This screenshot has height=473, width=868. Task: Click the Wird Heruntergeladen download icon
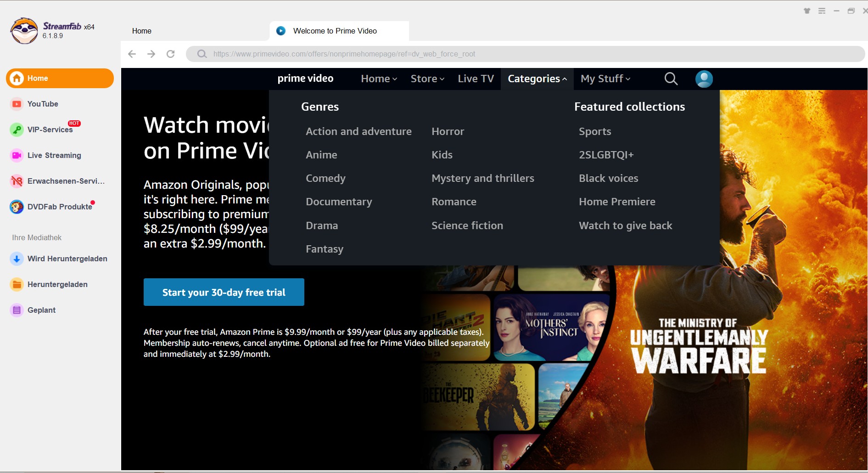(x=17, y=259)
